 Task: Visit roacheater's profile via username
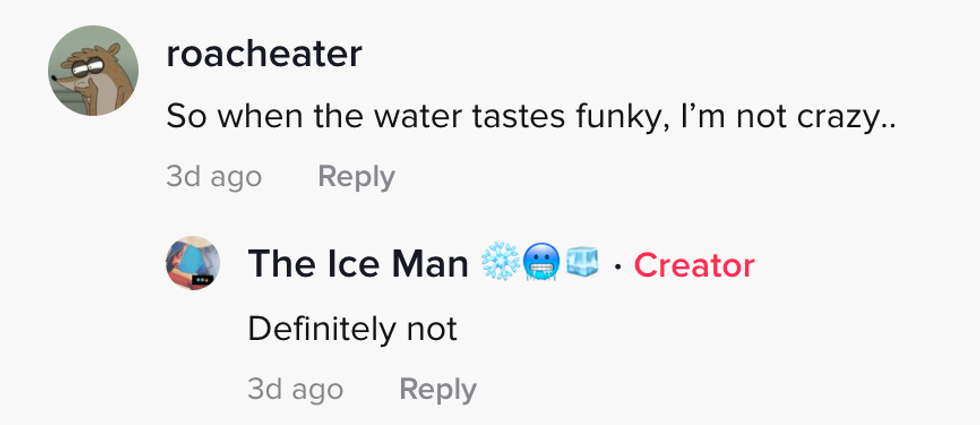click(x=264, y=54)
